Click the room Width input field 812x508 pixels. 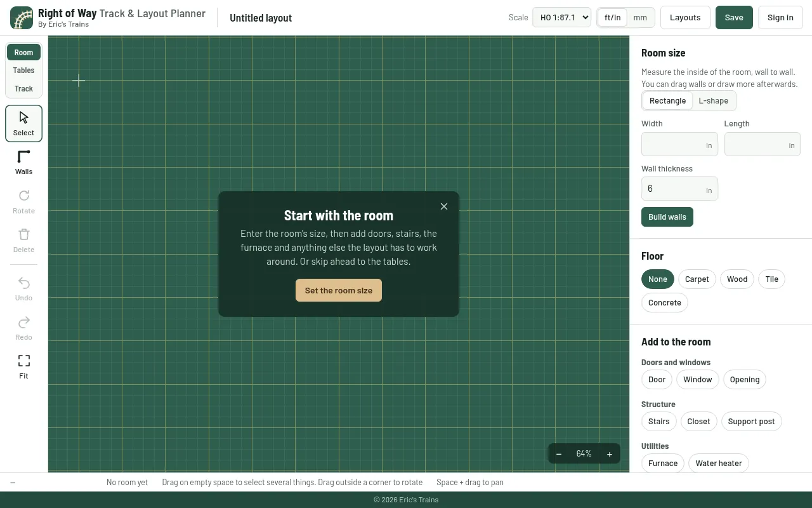(x=679, y=145)
